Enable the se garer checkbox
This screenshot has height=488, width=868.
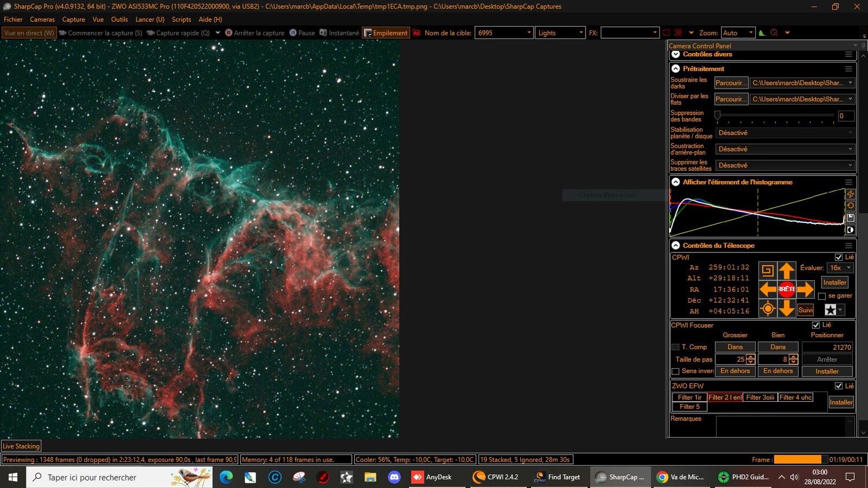click(x=822, y=296)
